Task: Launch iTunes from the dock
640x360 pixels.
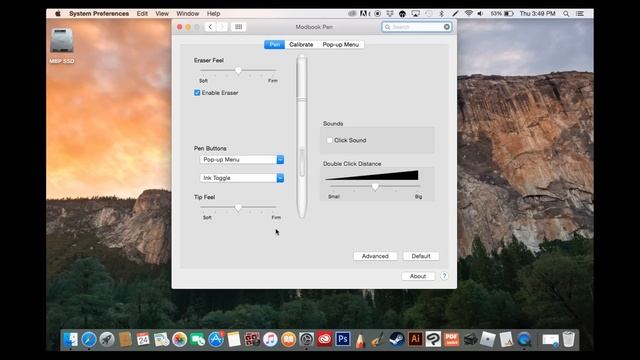Action: pyautogui.click(x=270, y=339)
